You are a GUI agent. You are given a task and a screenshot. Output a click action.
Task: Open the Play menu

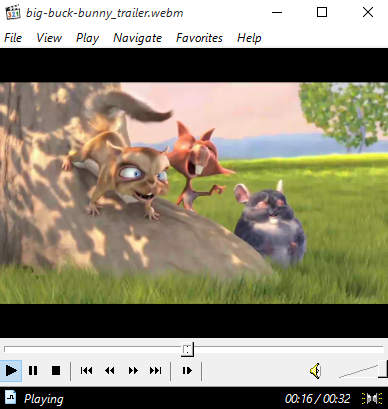coord(87,38)
